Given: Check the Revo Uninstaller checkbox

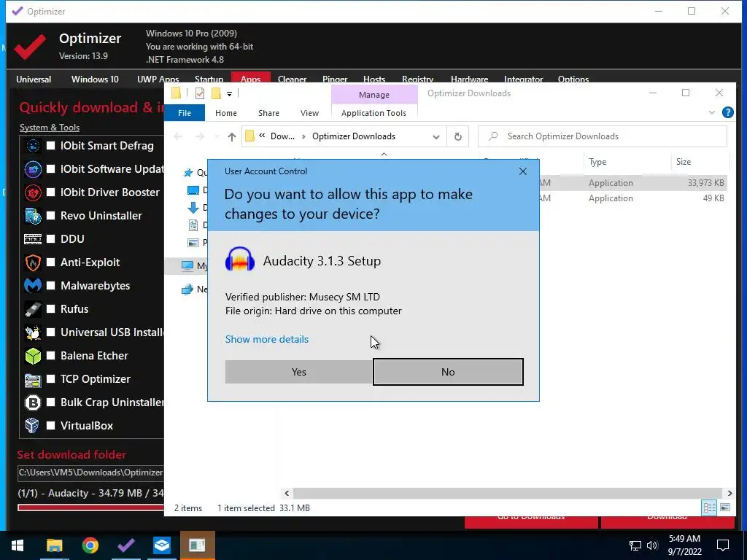Looking at the screenshot, I should [50, 216].
